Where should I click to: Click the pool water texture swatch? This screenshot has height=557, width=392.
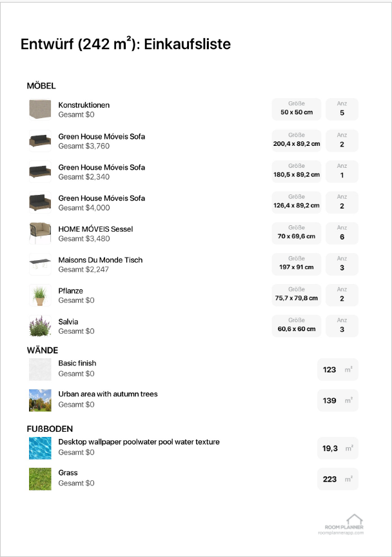(39, 447)
